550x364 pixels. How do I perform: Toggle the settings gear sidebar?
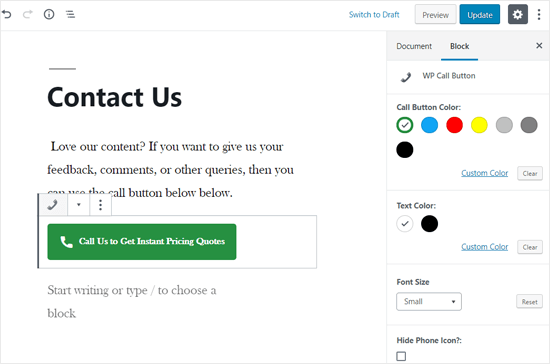[518, 14]
